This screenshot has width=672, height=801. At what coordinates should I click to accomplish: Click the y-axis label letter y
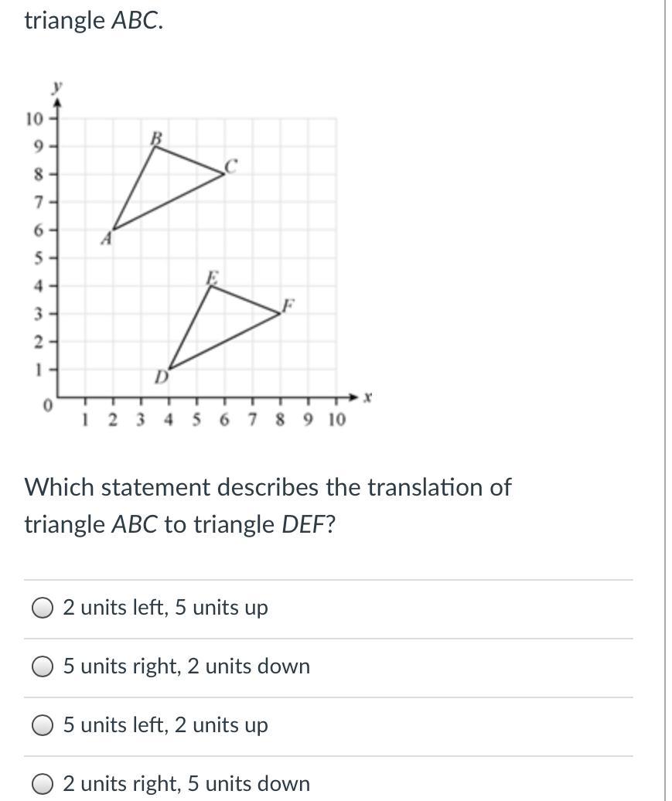click(56, 85)
